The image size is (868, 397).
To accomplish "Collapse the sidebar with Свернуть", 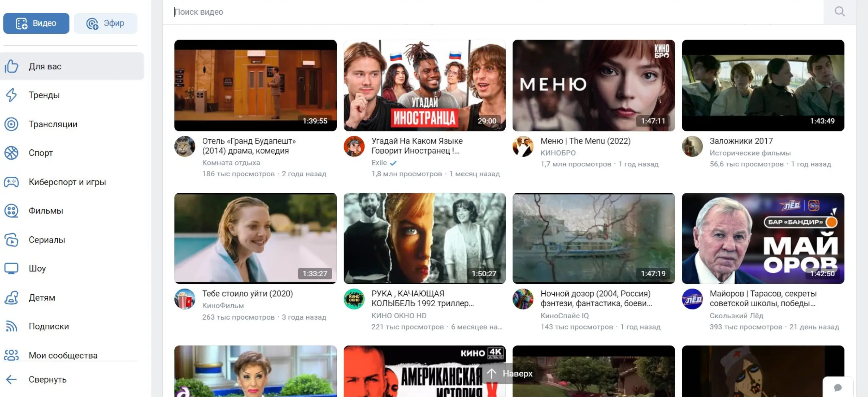I will (x=47, y=380).
